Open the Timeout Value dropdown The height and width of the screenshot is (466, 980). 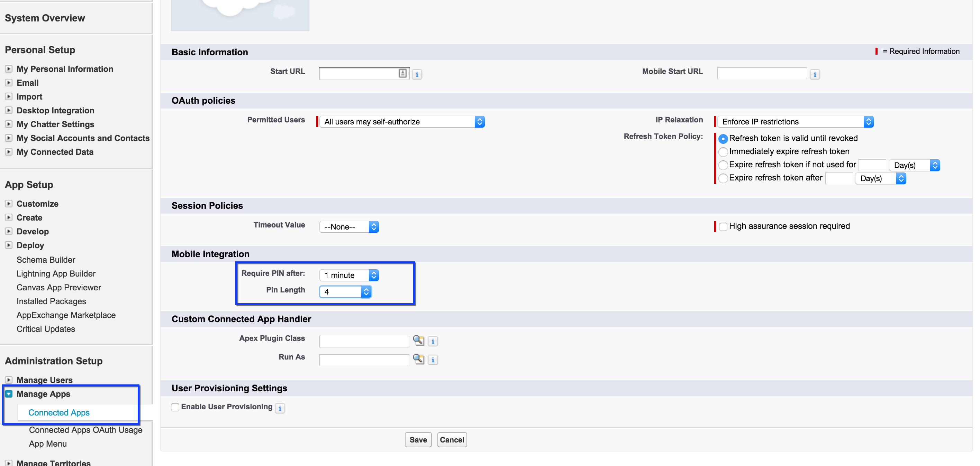tap(349, 227)
